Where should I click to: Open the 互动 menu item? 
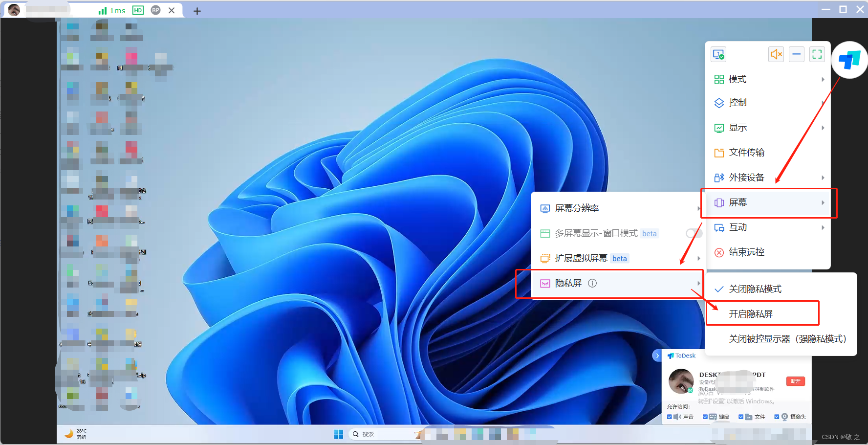tap(768, 227)
